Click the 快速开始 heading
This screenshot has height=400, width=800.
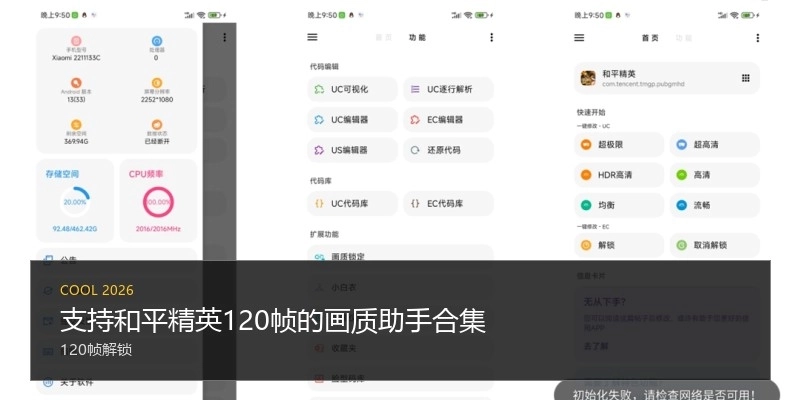click(591, 112)
